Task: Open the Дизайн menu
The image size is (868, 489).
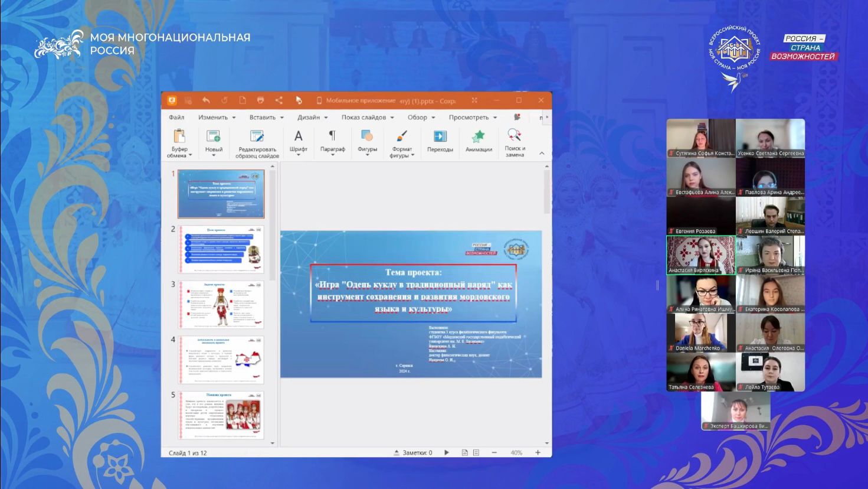Action: [312, 117]
